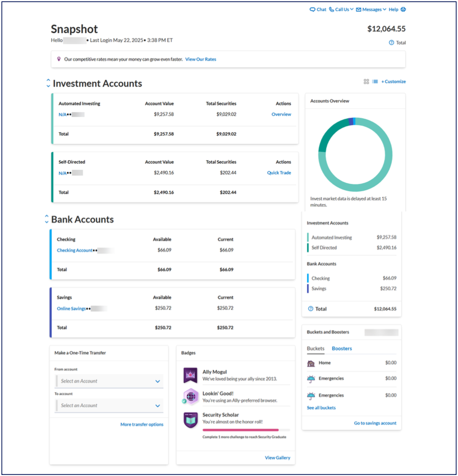Click the Checking legend color bar
The image size is (458, 476).
tap(307, 278)
